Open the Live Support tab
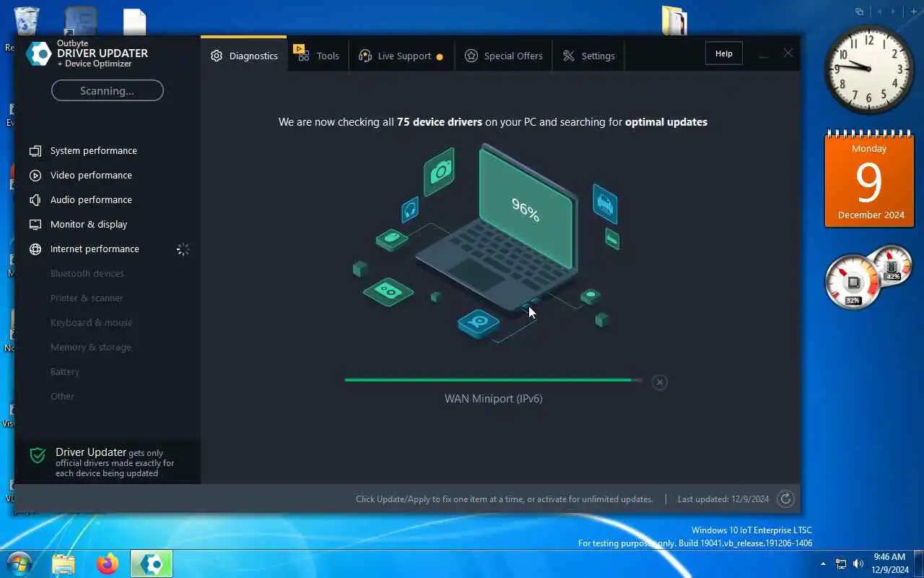This screenshot has width=924, height=578. 401,56
